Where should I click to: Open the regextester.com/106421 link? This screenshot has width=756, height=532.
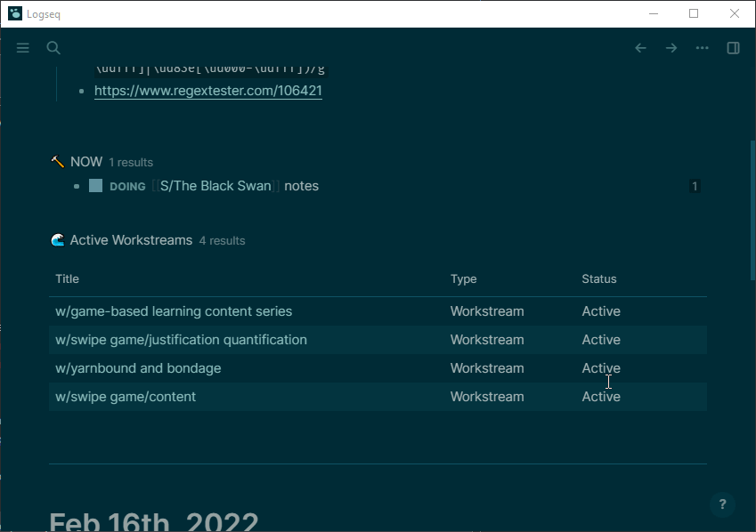(x=207, y=91)
